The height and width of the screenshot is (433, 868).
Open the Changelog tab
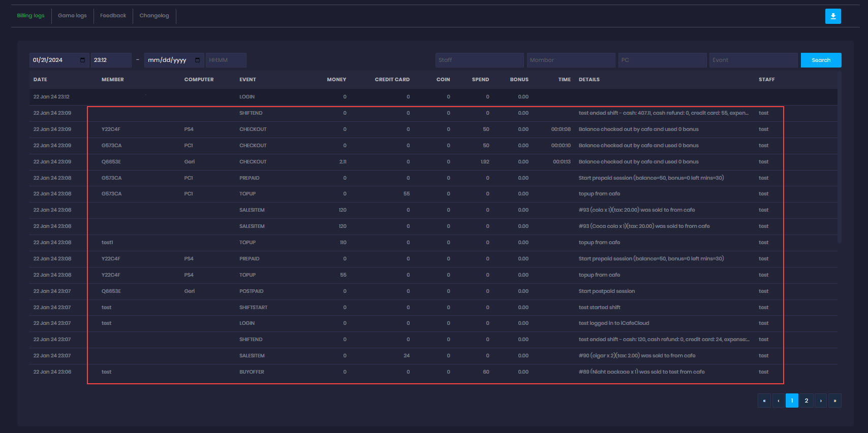[154, 16]
